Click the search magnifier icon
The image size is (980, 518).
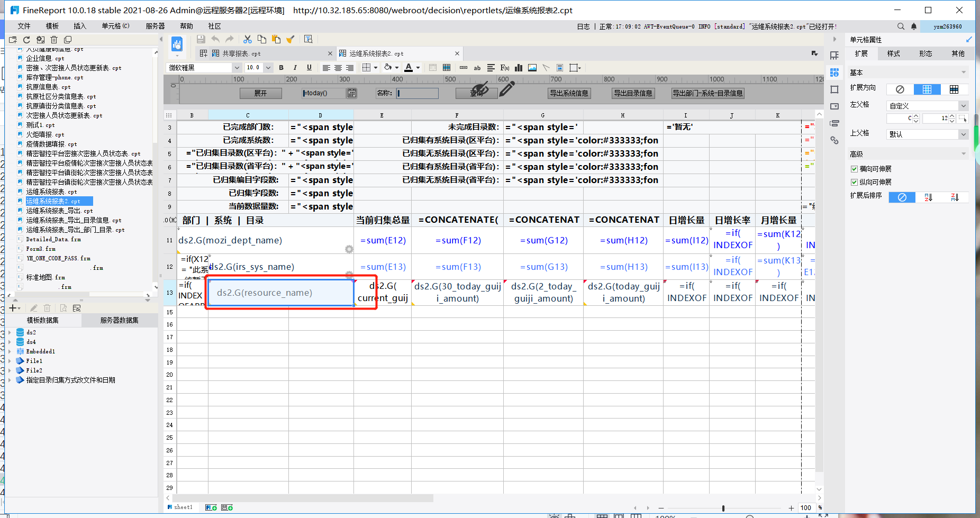[x=901, y=26]
